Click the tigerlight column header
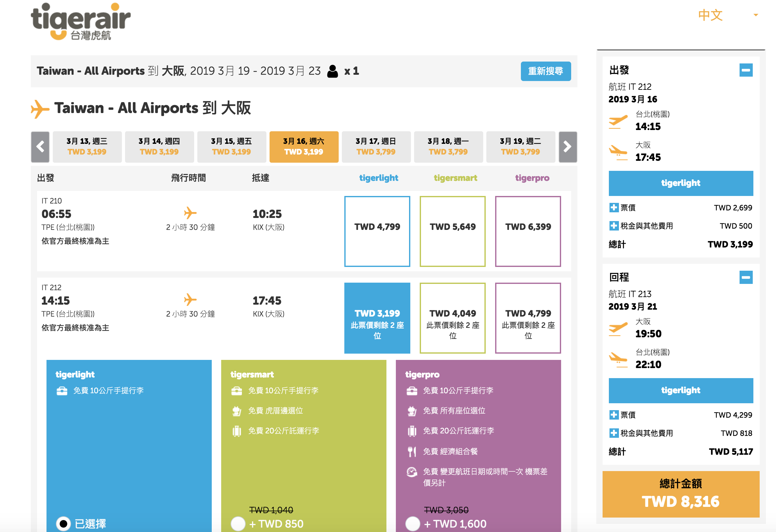 tap(379, 178)
